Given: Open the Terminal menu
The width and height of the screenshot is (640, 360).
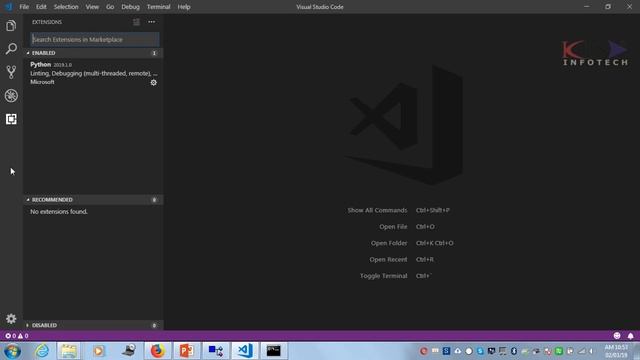Looking at the screenshot, I should coord(158,7).
